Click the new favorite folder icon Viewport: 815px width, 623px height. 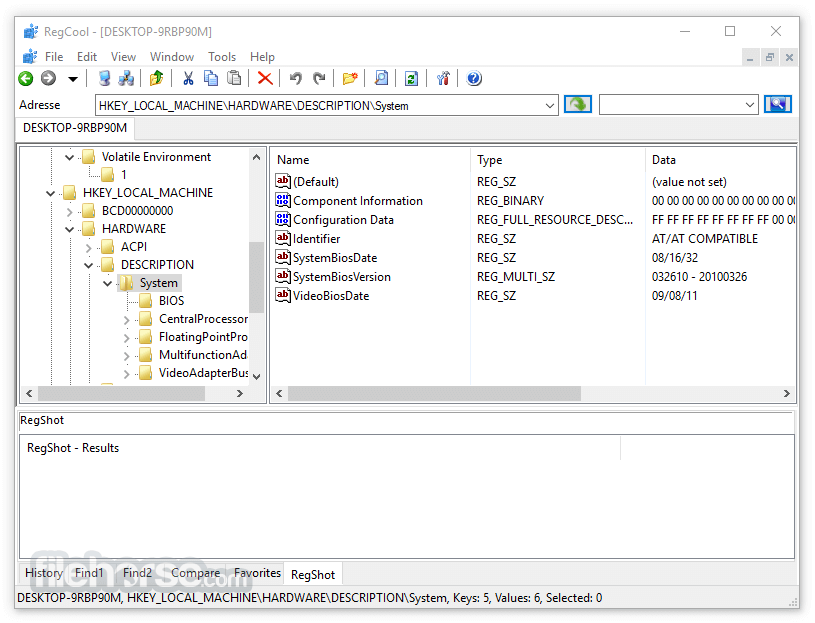[x=350, y=78]
